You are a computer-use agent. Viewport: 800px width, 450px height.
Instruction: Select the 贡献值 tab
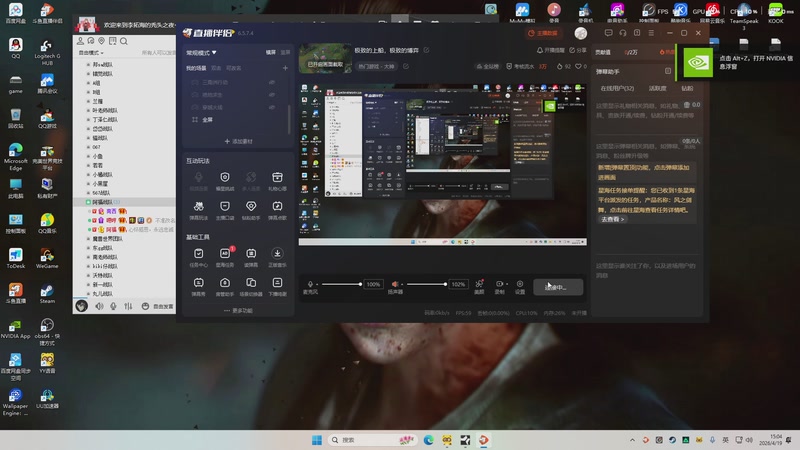pos(603,52)
